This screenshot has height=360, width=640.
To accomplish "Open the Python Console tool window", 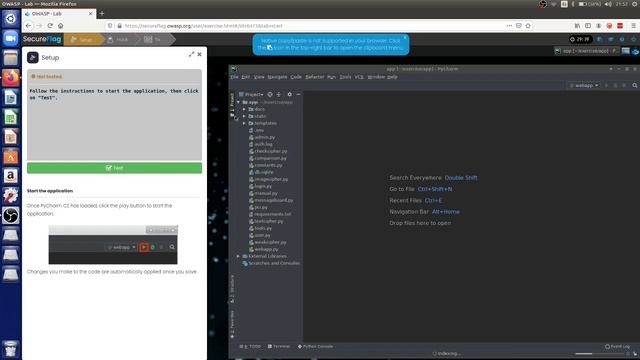I will (x=316, y=346).
